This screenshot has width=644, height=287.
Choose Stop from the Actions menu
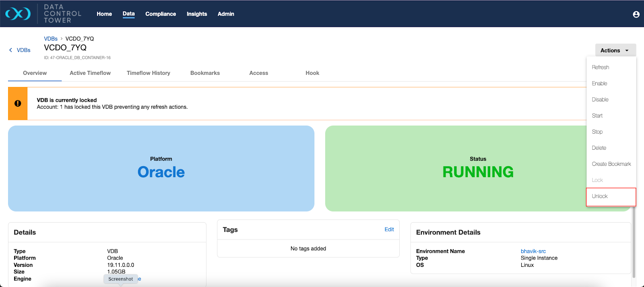click(x=597, y=132)
